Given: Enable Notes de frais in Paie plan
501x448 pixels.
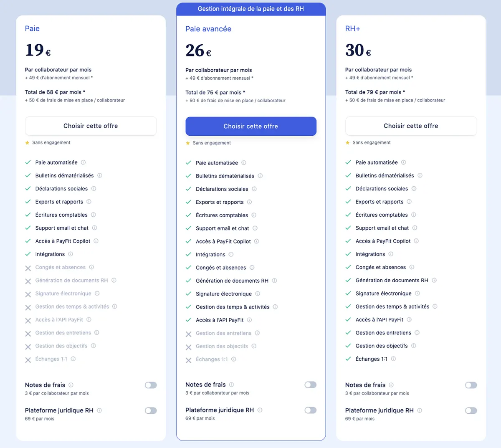Looking at the screenshot, I should click(151, 385).
